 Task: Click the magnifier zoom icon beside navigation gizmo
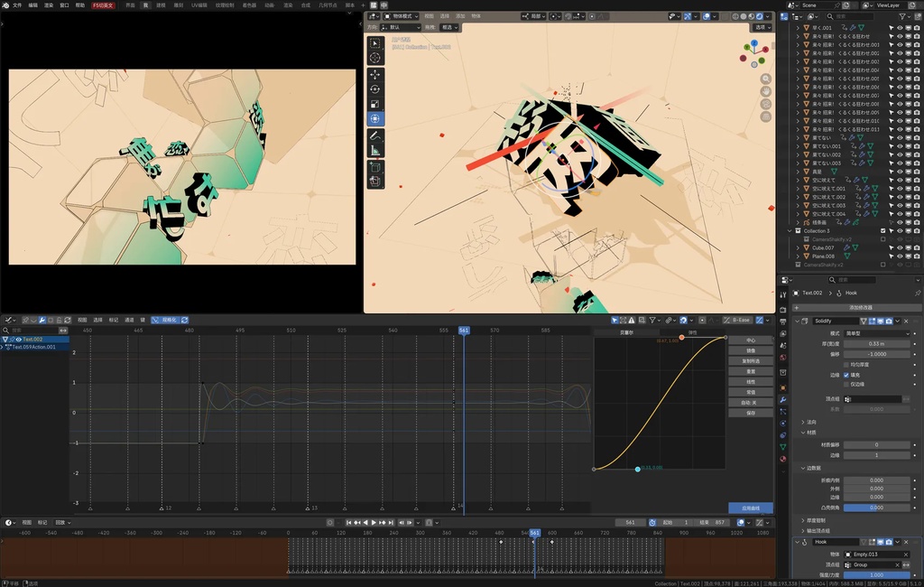[x=765, y=79]
